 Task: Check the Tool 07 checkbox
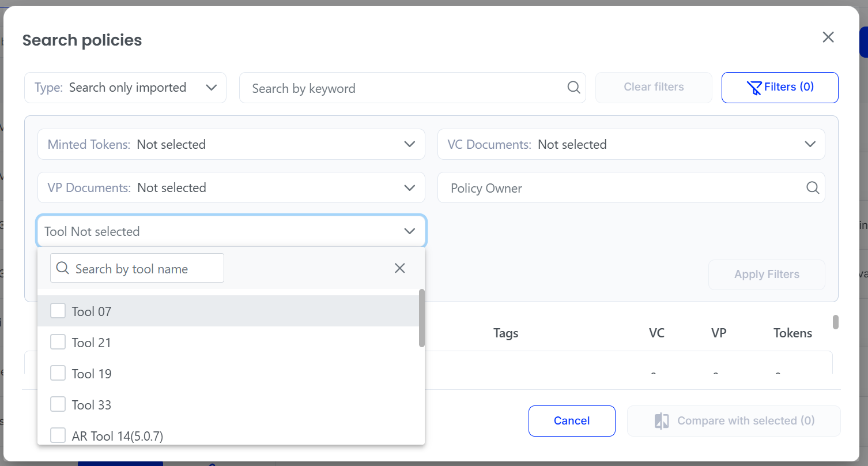[58, 311]
